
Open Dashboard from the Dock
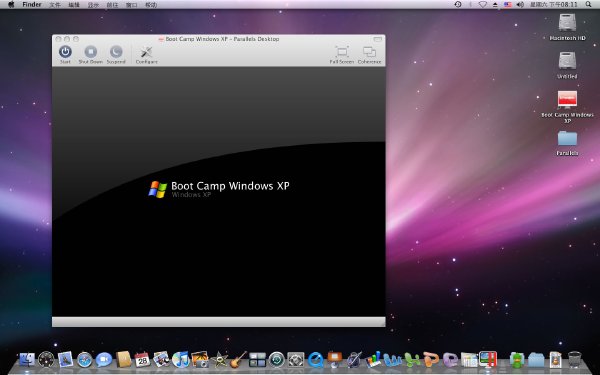pos(46,359)
